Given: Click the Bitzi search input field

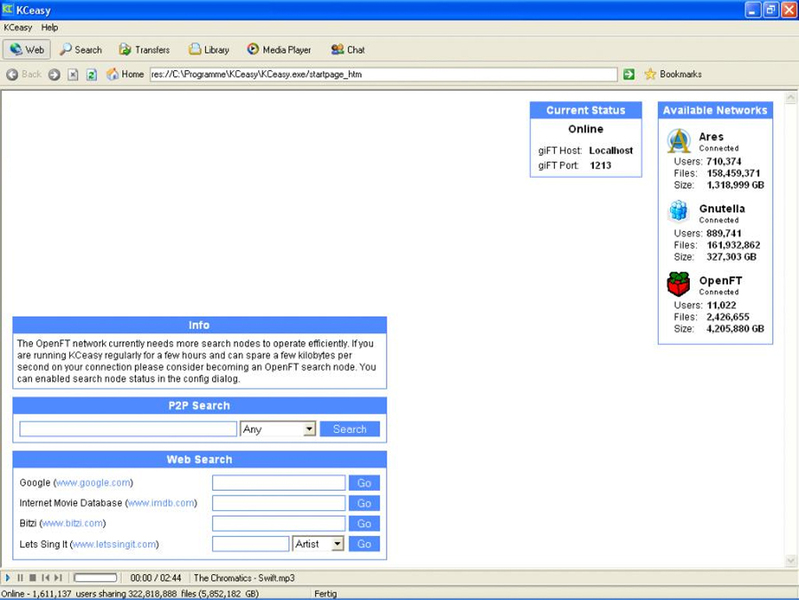Looking at the screenshot, I should pyautogui.click(x=279, y=524).
